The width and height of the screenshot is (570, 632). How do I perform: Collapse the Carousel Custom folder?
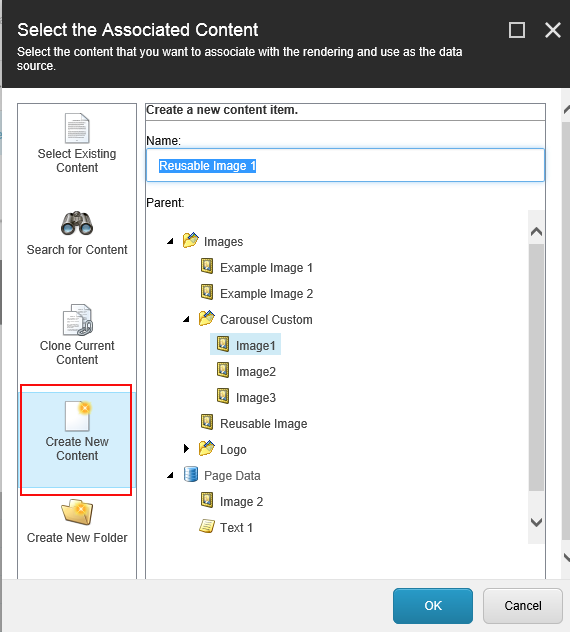coord(186,319)
